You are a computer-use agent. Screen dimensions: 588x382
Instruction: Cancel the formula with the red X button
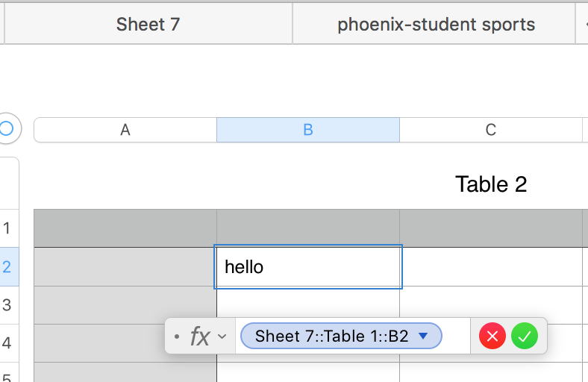pos(492,336)
